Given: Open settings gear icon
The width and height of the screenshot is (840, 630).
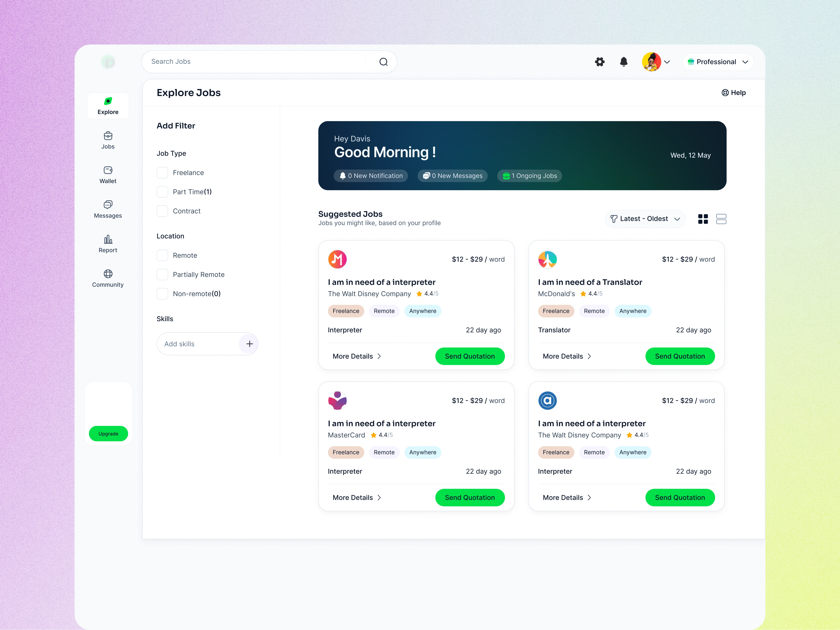Looking at the screenshot, I should tap(600, 62).
